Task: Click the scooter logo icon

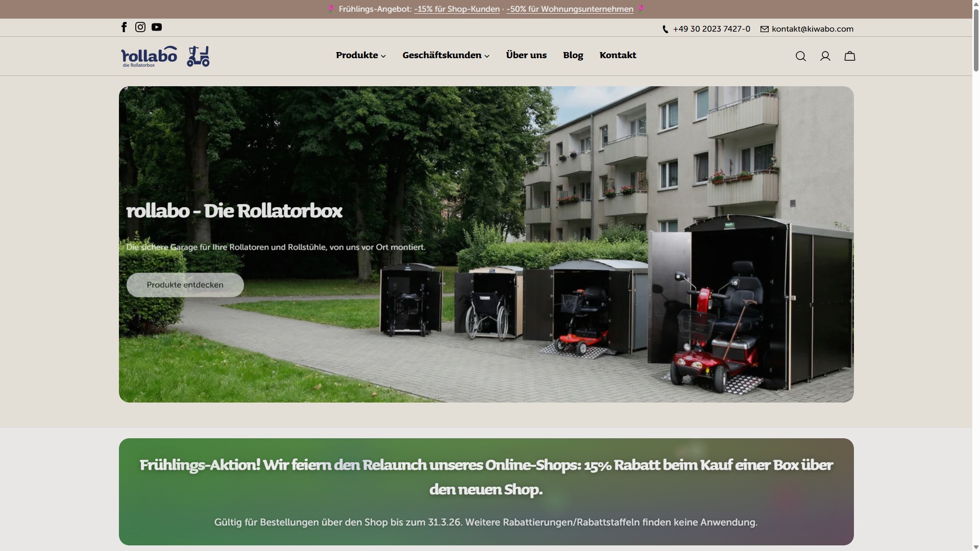Action: 198,56
